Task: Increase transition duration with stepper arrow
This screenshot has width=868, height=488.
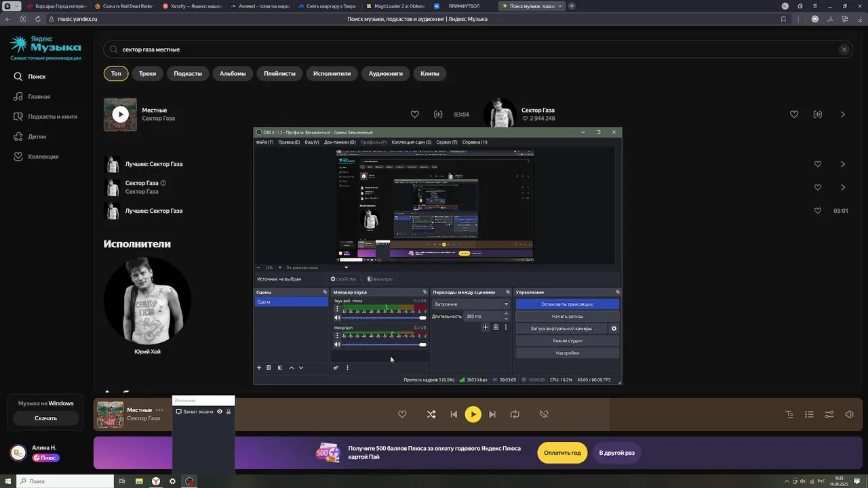Action: [x=506, y=314]
